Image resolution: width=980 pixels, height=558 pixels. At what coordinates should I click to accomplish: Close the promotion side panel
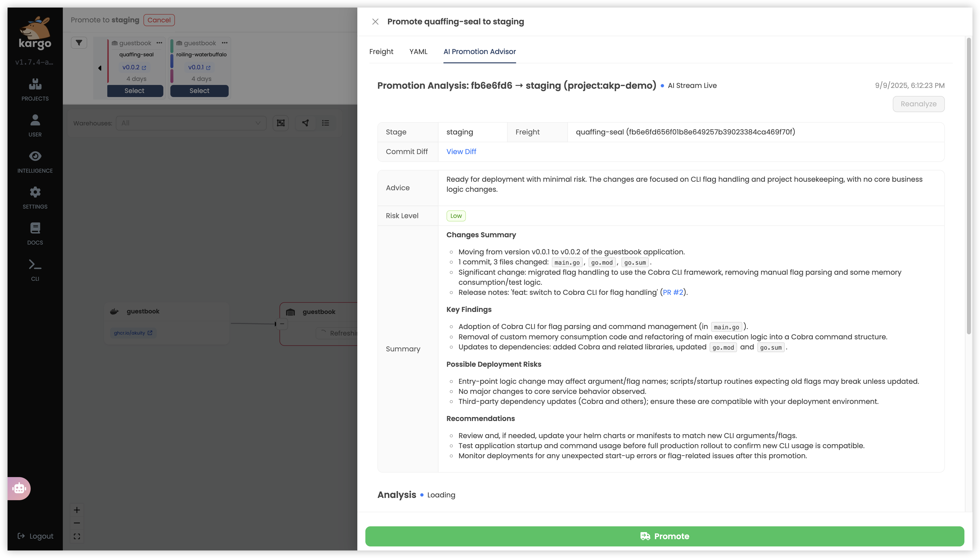click(375, 22)
